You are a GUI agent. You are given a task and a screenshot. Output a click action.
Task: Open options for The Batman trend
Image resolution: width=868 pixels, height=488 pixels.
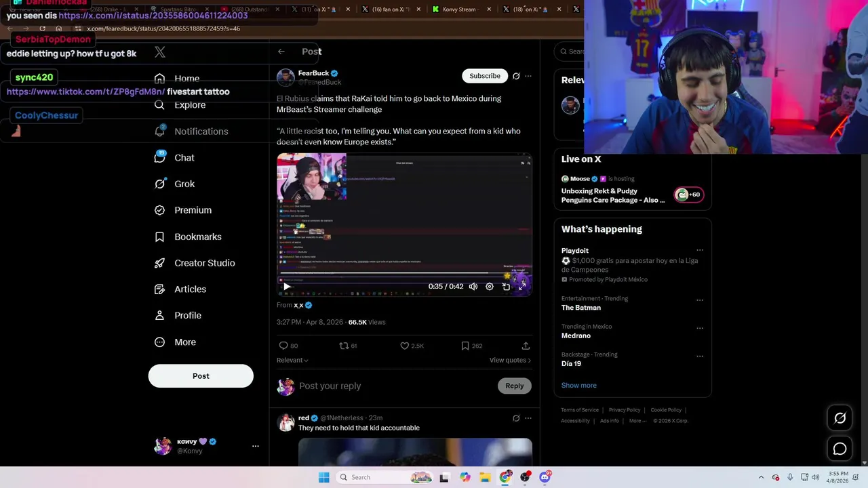point(700,300)
